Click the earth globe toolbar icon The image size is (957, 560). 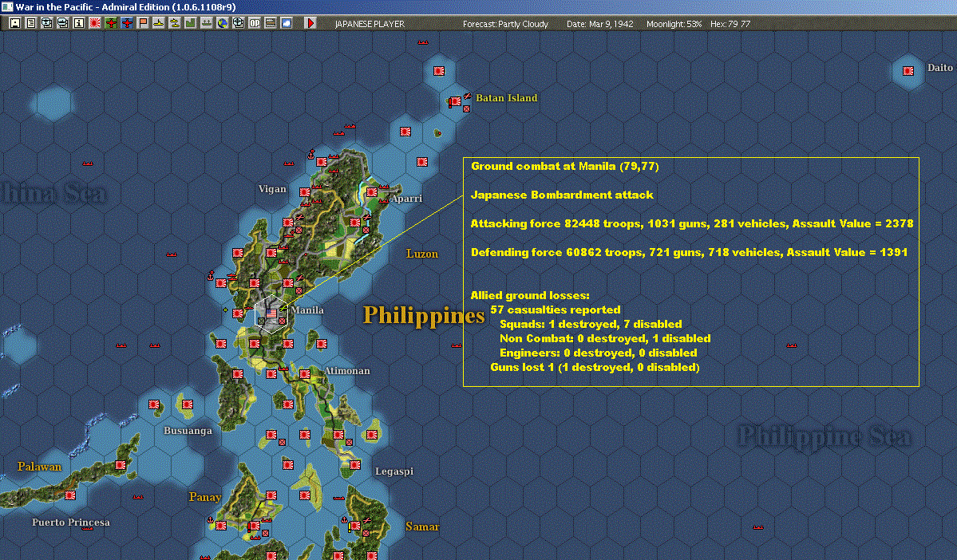coord(222,23)
